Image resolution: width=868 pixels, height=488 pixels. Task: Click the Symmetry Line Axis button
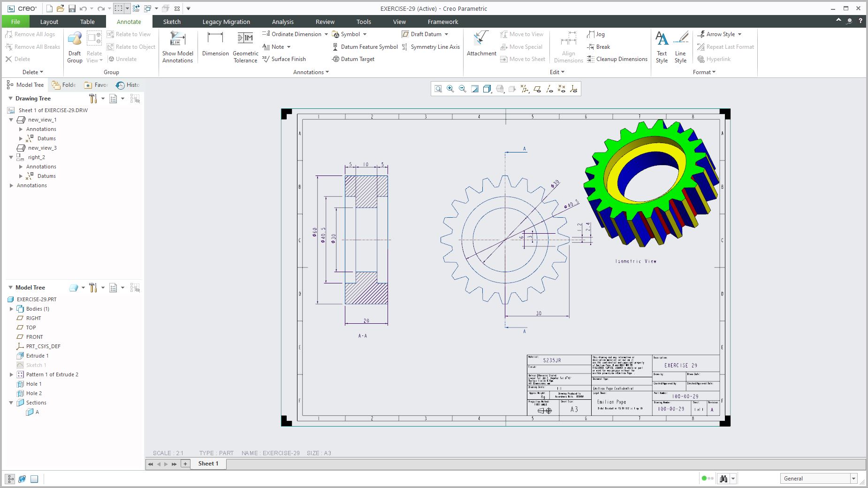click(x=431, y=47)
